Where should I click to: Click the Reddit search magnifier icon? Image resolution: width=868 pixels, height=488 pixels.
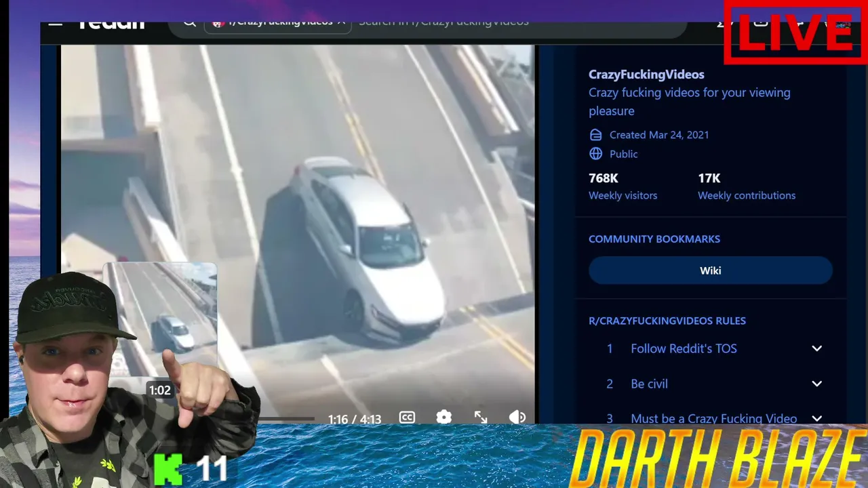tap(190, 23)
